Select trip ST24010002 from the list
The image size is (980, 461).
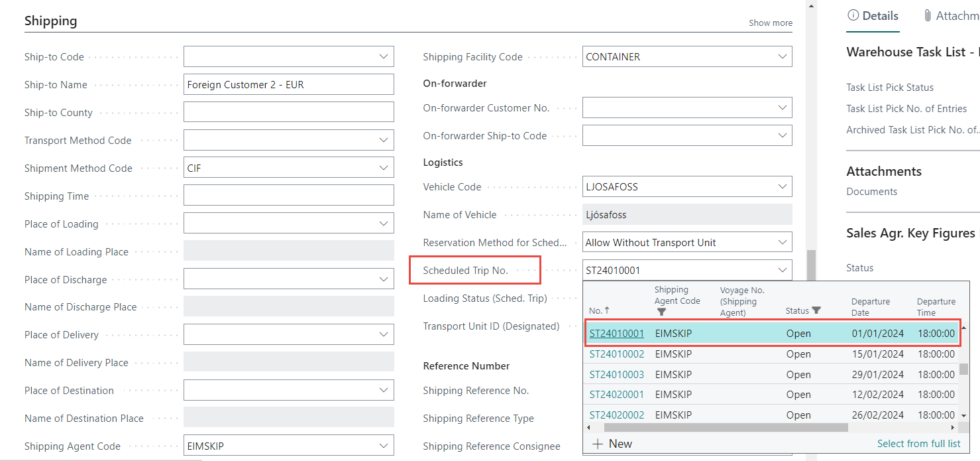click(x=616, y=354)
